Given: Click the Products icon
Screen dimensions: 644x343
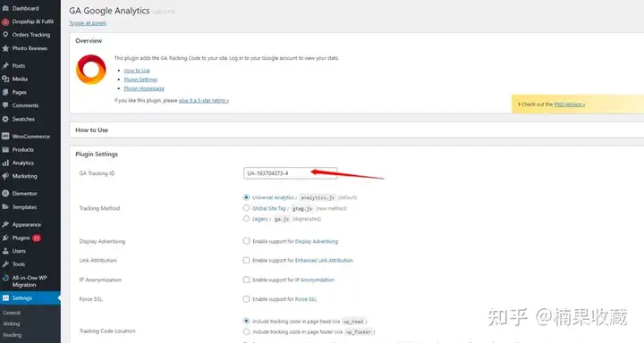Looking at the screenshot, I should tap(5, 150).
